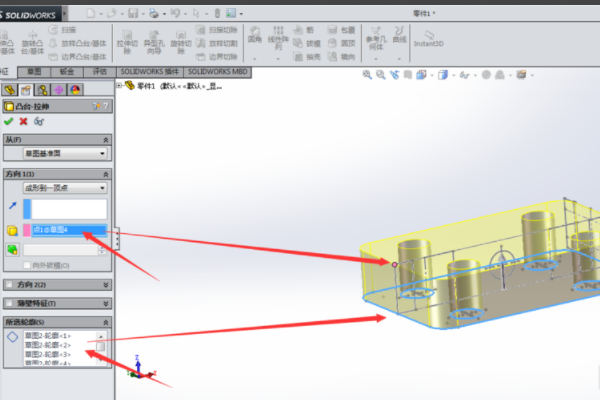Select the 抽壳 shell tool
Image resolution: width=600 pixels, height=400 pixels.
[x=307, y=57]
